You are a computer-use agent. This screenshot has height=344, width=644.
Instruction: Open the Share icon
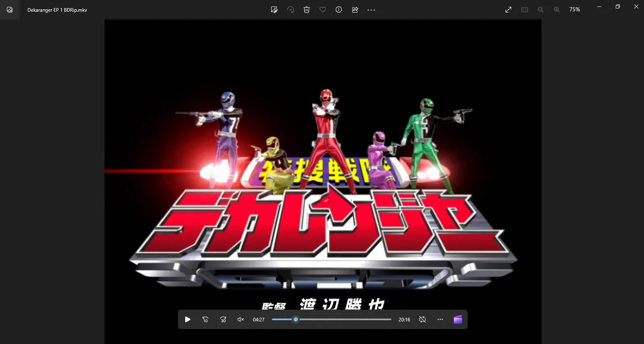[355, 10]
